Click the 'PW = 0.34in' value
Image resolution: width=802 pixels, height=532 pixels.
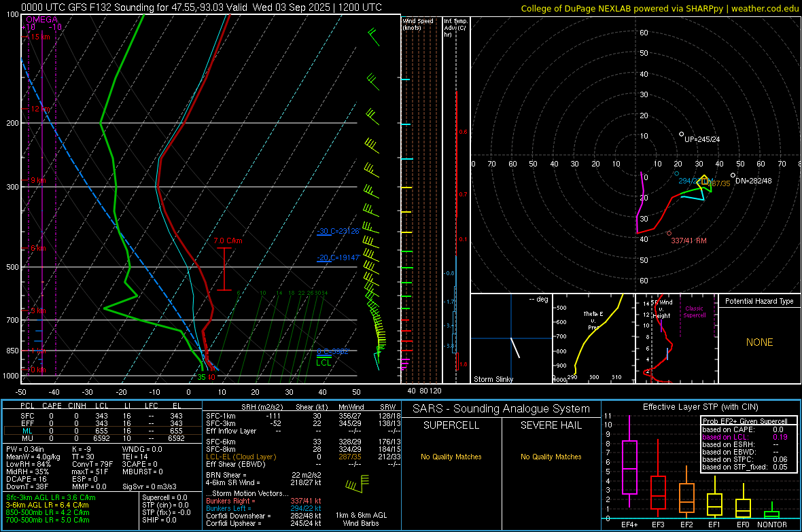click(x=25, y=449)
